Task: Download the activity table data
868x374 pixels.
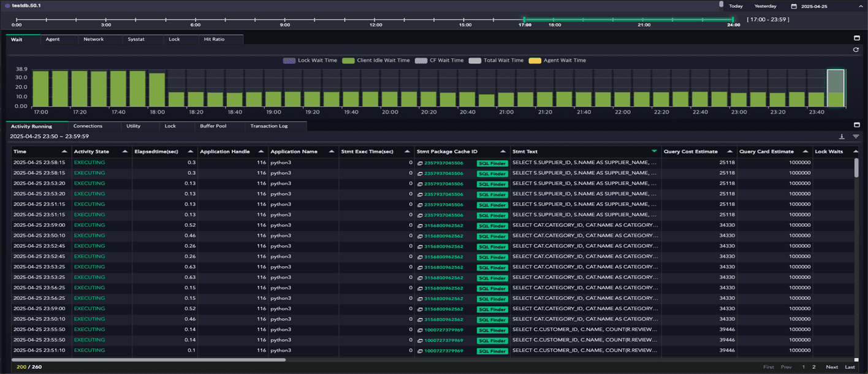Action: click(x=842, y=136)
